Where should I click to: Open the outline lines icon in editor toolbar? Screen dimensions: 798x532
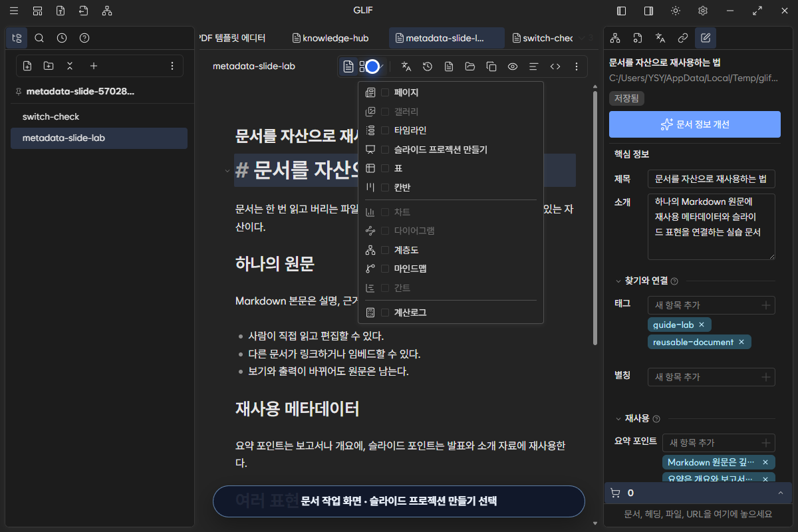[x=533, y=66]
